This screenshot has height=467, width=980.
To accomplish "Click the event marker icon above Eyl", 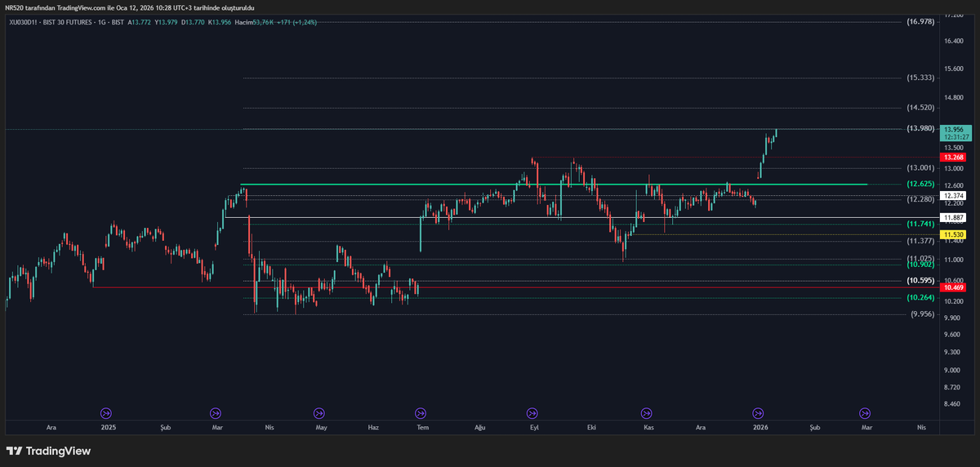I will coord(532,413).
